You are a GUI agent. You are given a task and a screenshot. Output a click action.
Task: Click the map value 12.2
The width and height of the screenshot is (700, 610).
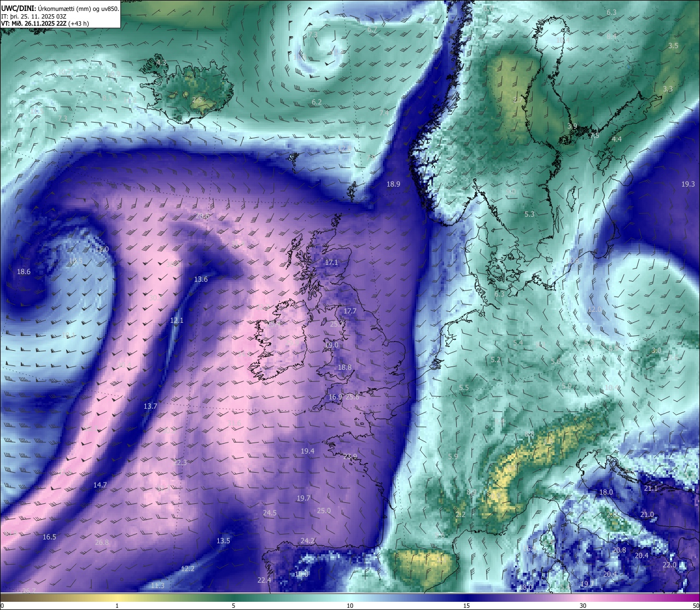pyautogui.click(x=188, y=569)
